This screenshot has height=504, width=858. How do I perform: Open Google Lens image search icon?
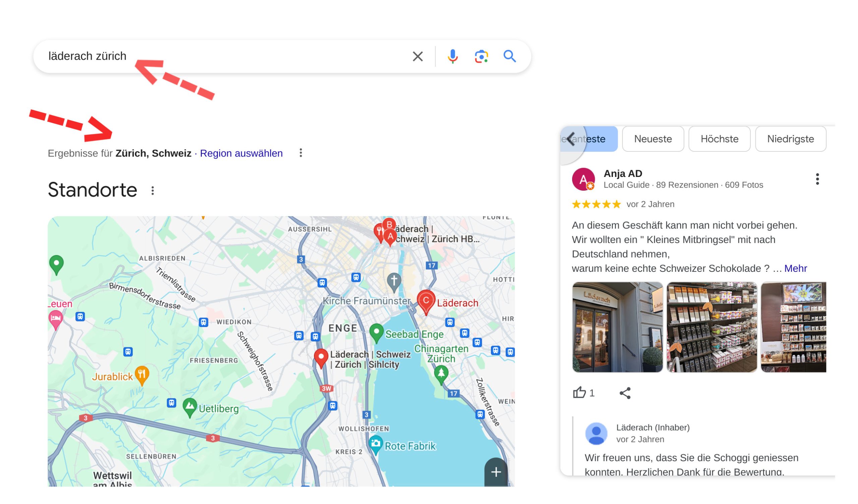tap(481, 56)
